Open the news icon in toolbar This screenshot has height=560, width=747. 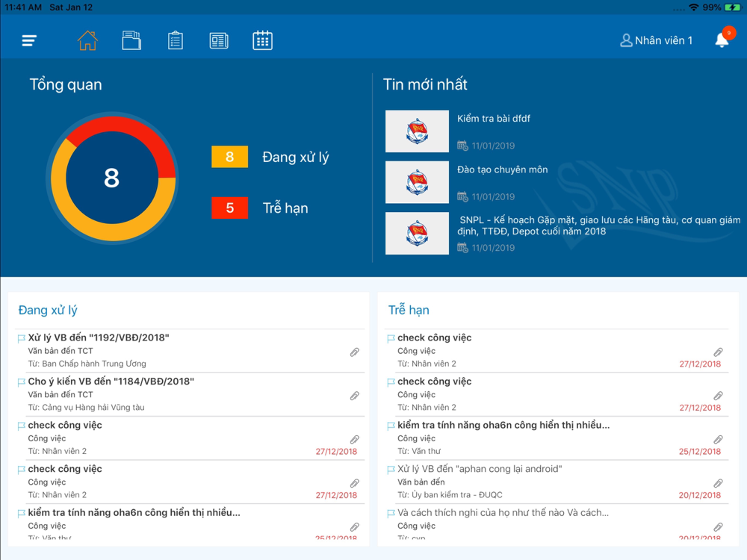click(x=219, y=40)
